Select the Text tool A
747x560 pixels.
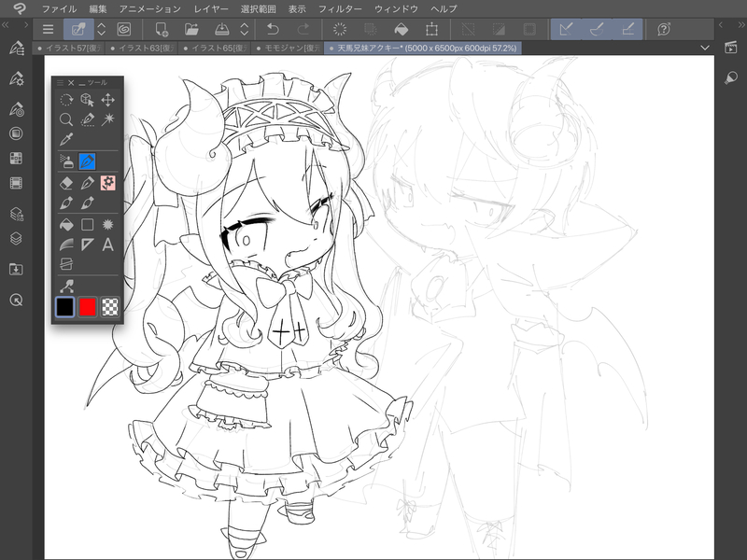coord(108,245)
